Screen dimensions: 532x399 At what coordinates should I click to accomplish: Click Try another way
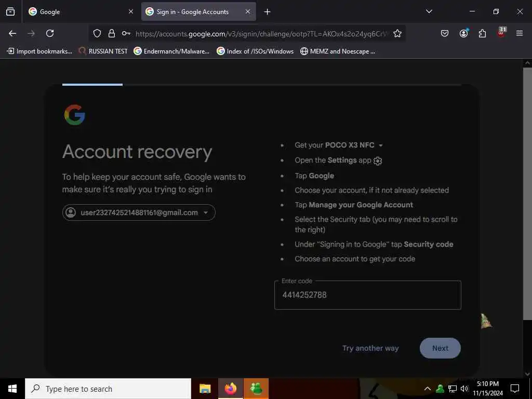(x=370, y=348)
